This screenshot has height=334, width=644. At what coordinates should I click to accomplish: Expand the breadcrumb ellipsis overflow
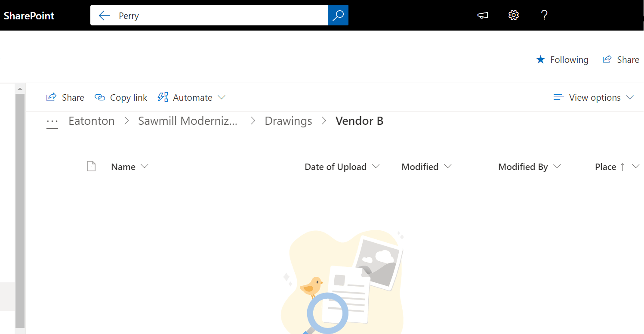(x=52, y=122)
